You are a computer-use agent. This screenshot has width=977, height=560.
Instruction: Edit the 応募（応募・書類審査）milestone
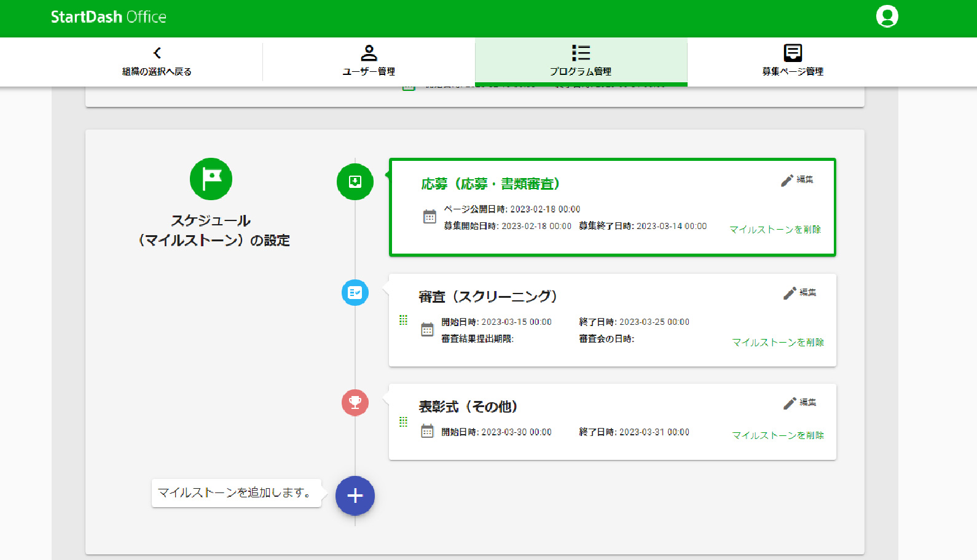tap(797, 180)
